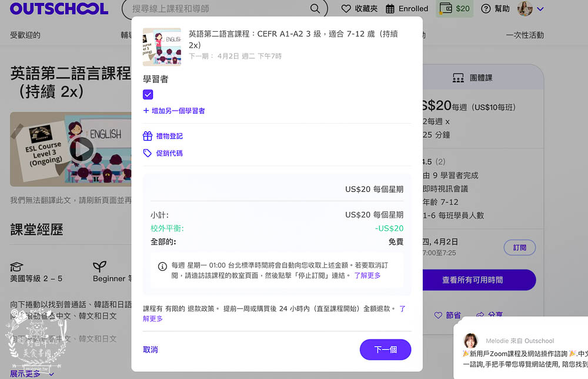This screenshot has width=588, height=379.
Task: Click the Outschool logo
Action: 59,8
